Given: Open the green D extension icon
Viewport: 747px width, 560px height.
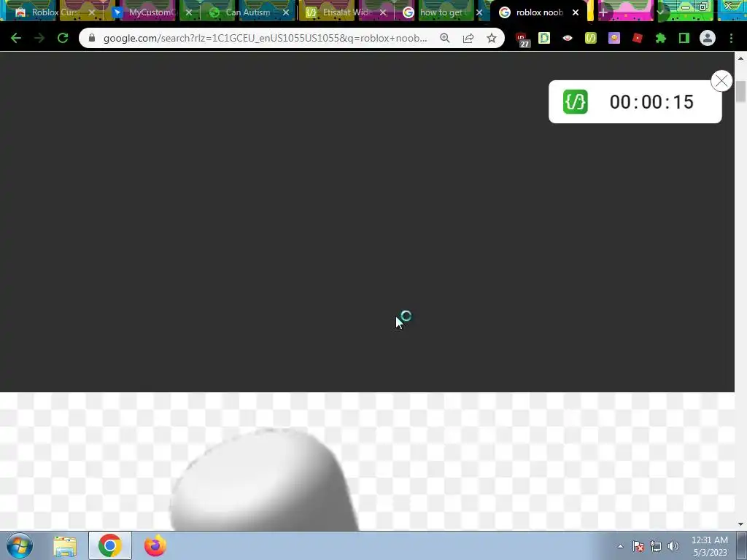Looking at the screenshot, I should click(544, 38).
